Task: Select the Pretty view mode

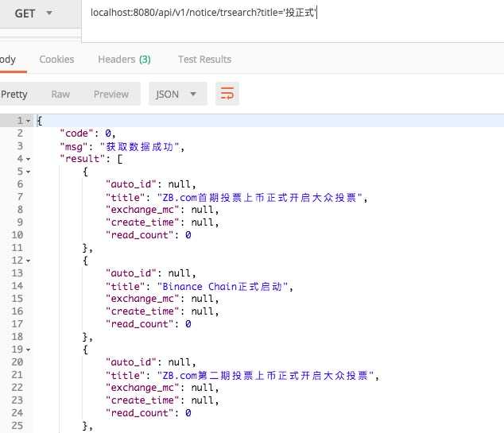Action: click(14, 94)
